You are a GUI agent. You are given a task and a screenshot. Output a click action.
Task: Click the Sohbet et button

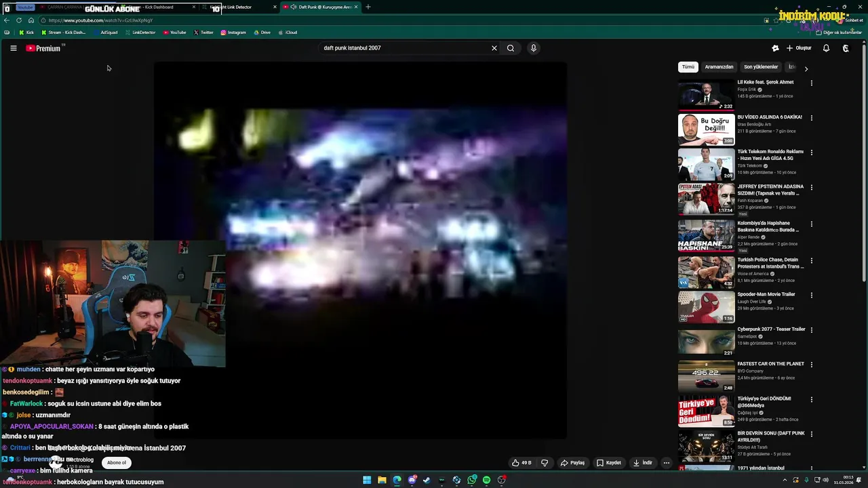849,20
